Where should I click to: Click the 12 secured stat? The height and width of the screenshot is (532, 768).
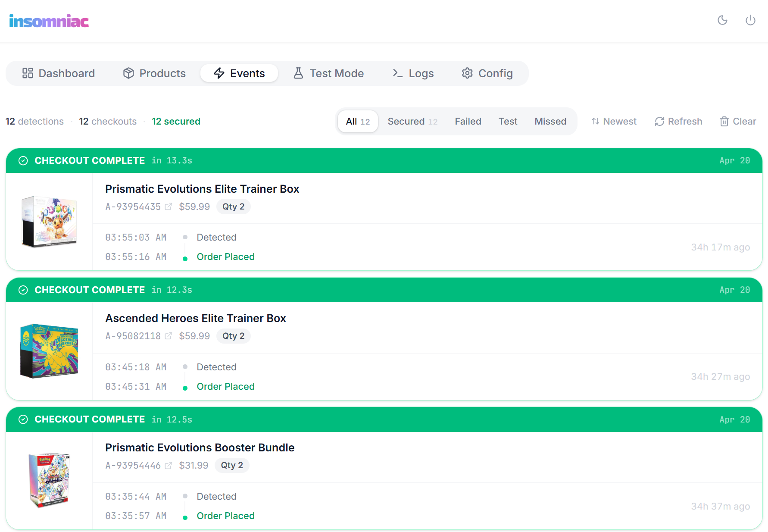click(176, 122)
